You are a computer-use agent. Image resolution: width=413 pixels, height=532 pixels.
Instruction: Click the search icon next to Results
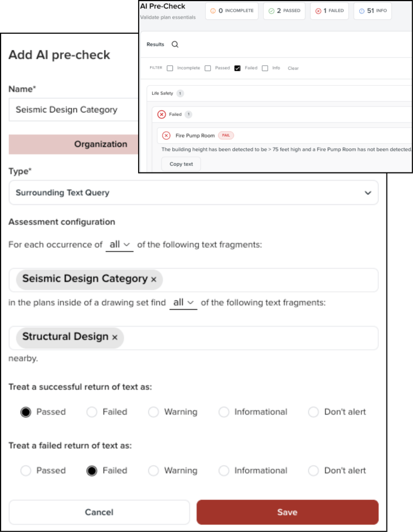(x=175, y=45)
